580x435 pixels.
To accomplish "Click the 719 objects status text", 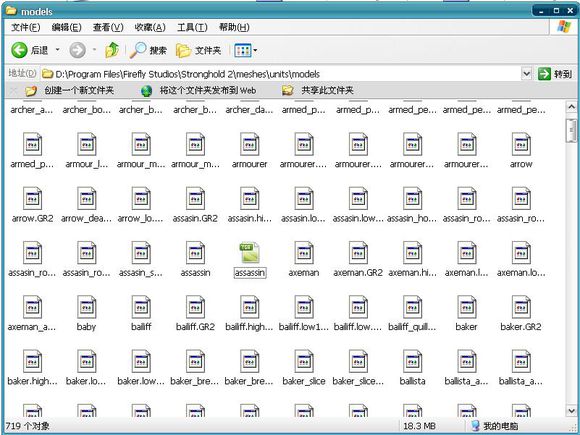I will coord(27,426).
